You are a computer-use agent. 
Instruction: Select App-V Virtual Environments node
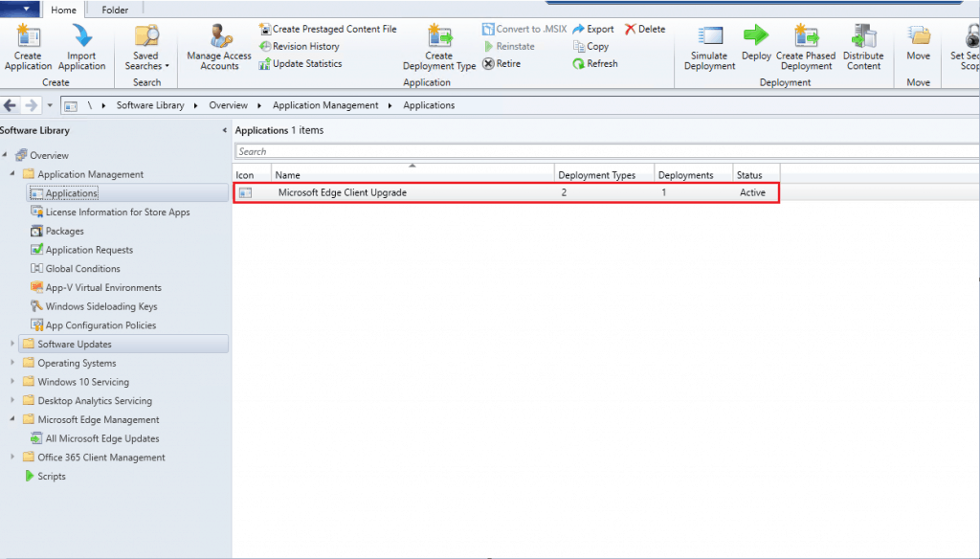[x=103, y=287]
